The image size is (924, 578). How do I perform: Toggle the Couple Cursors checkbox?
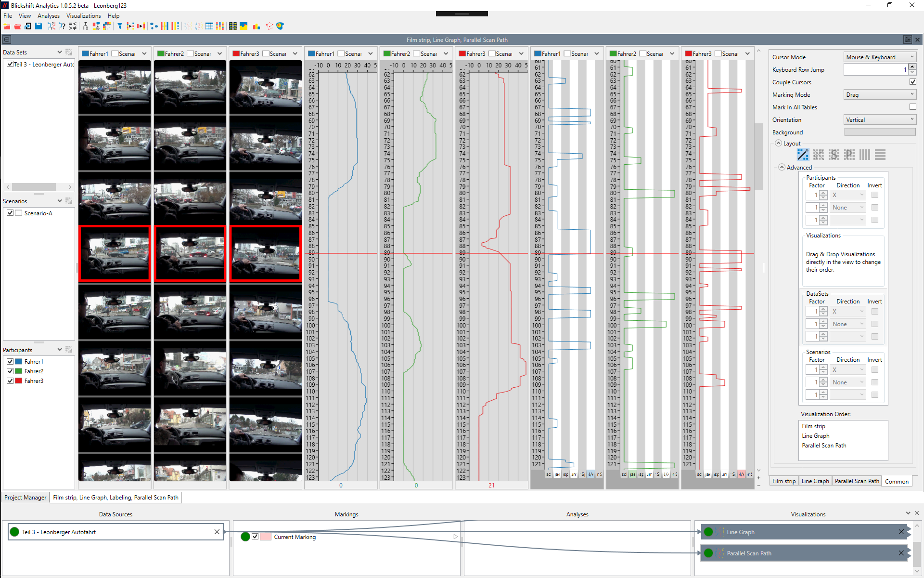[912, 82]
